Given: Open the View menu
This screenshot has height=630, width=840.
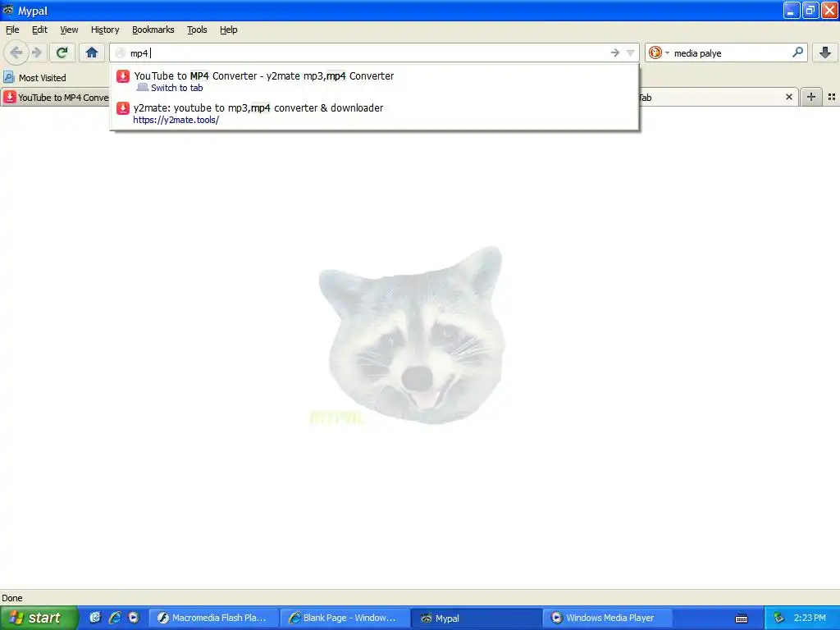Looking at the screenshot, I should pyautogui.click(x=69, y=30).
